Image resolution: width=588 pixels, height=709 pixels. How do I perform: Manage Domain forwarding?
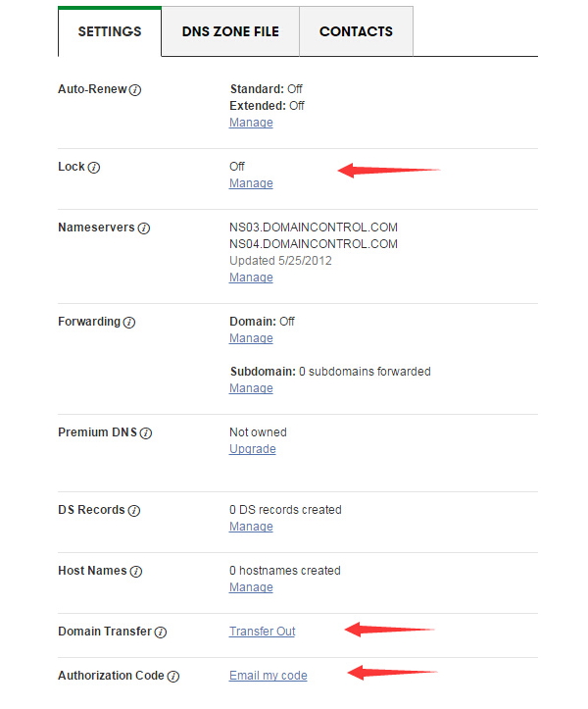pos(251,338)
